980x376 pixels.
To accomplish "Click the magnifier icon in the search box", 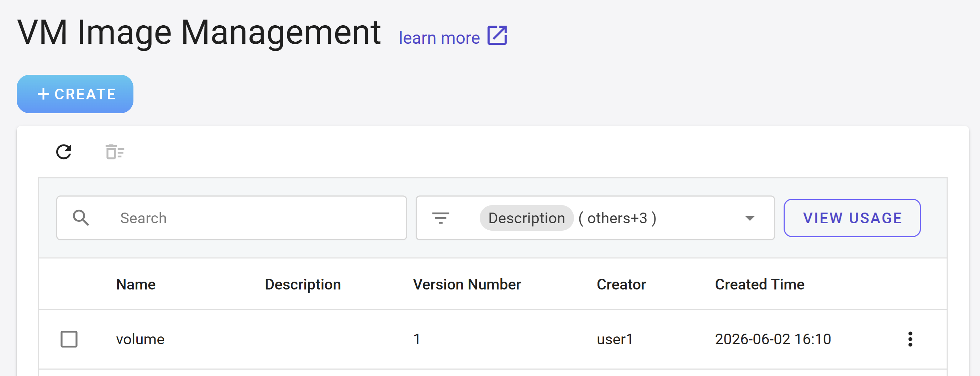I will click(x=81, y=218).
